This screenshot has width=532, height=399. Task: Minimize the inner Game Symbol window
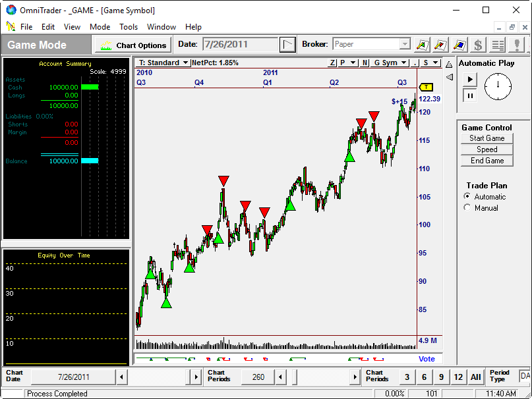coord(499,27)
